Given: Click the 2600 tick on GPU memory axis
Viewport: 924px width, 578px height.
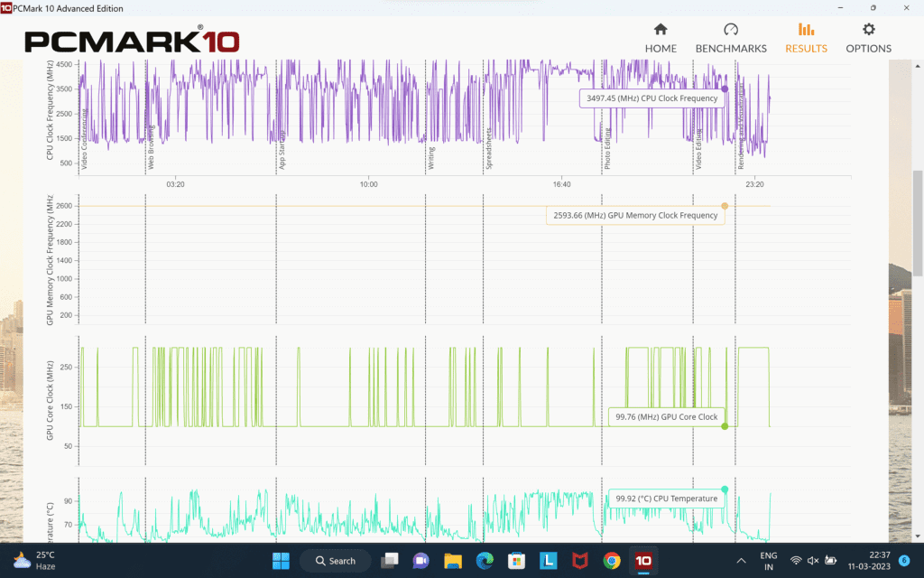Looking at the screenshot, I should (x=64, y=207).
